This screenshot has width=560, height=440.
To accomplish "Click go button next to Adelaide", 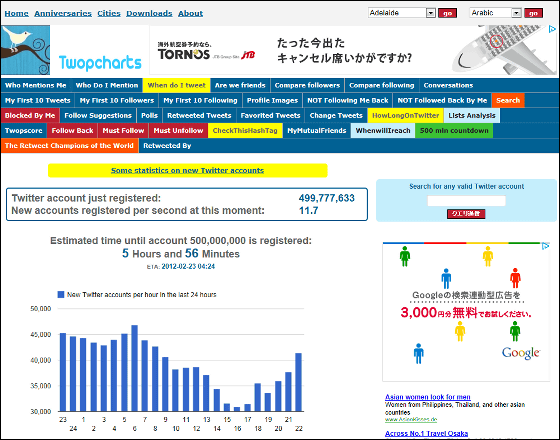I will click(447, 13).
